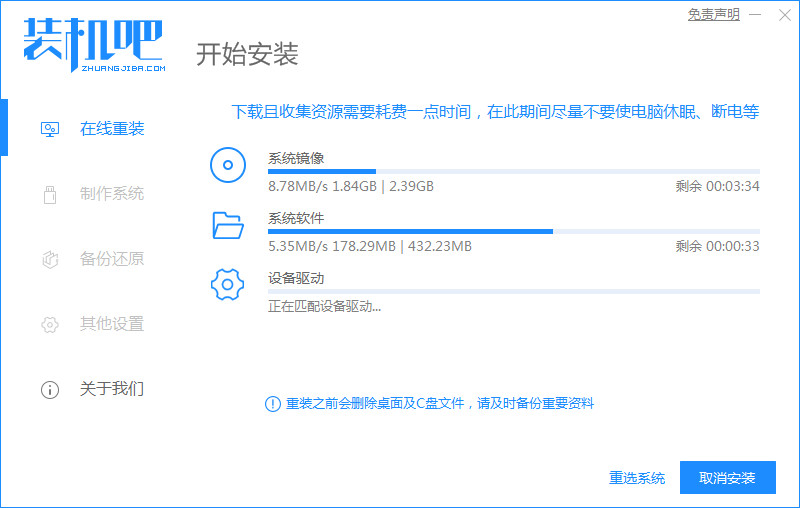The height and width of the screenshot is (508, 800).
Task: Minimize the installer window
Action: point(757,14)
